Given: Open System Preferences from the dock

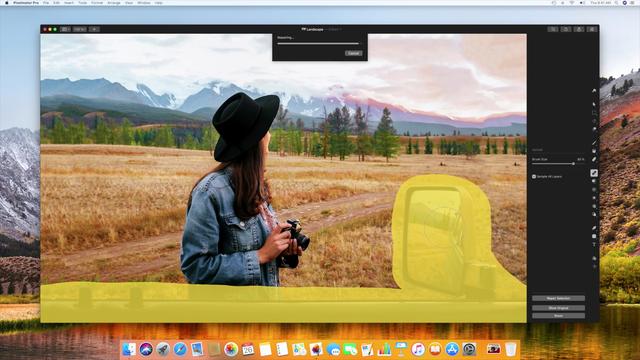Looking at the screenshot, I should (x=469, y=349).
